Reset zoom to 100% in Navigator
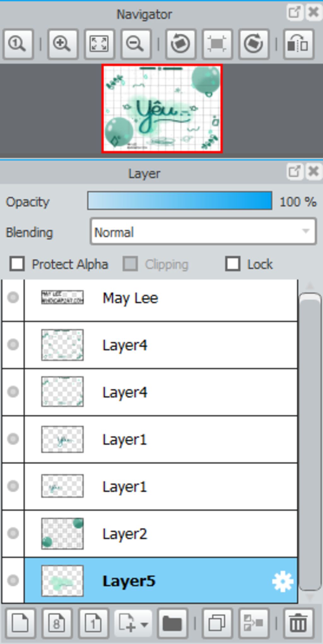The image size is (323, 644). [18, 44]
